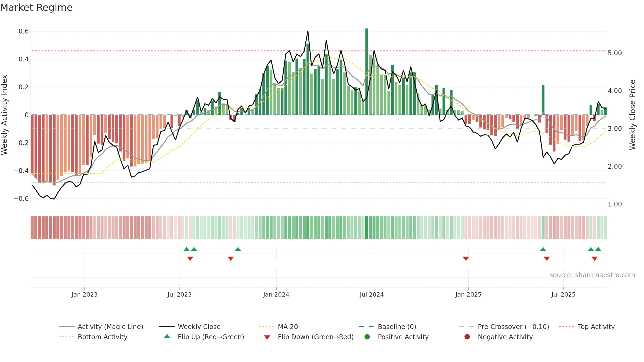This screenshot has height=362, width=644.
Task: Click the Positive Activity green circle icon
Action: point(367,337)
